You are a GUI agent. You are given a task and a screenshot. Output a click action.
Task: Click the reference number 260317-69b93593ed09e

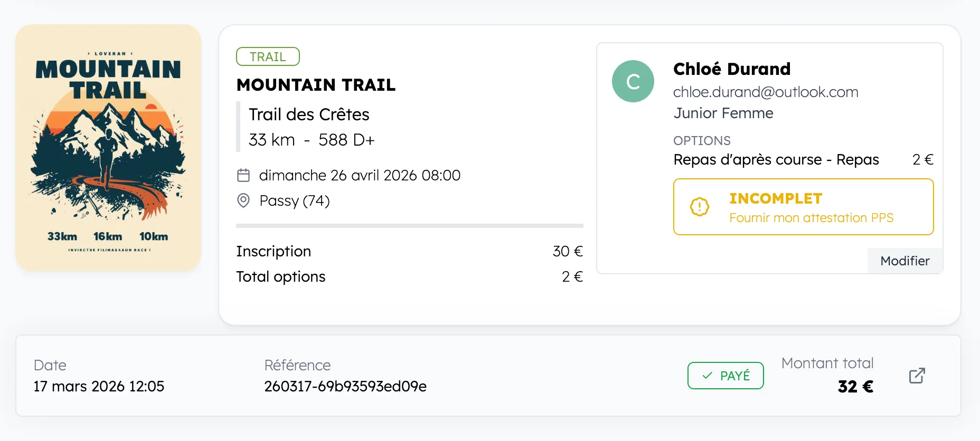pos(345,386)
